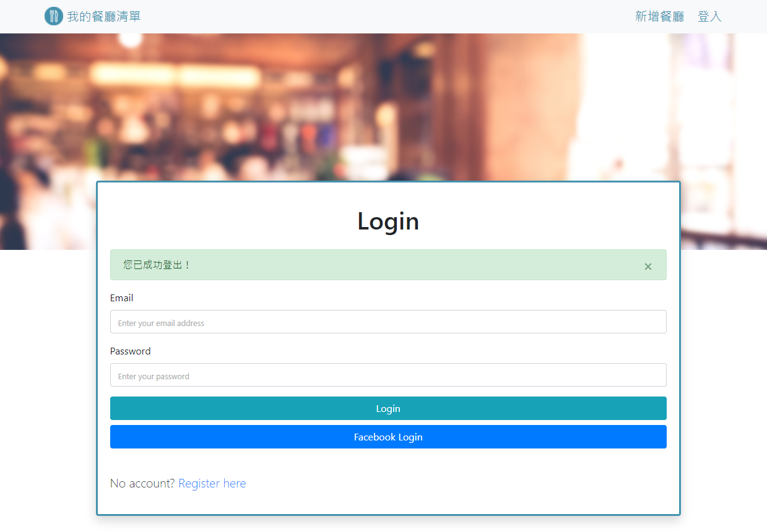Focus the Password field
767x532 pixels.
388,375
